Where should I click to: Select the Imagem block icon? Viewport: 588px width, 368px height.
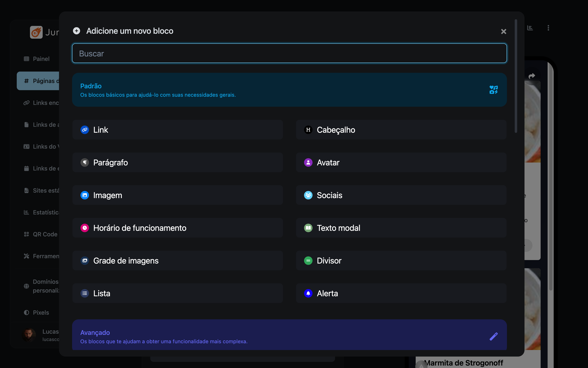tap(85, 195)
